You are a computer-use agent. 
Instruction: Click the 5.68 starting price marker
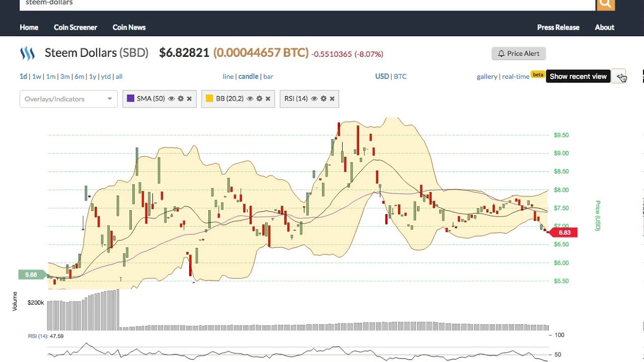(32, 275)
